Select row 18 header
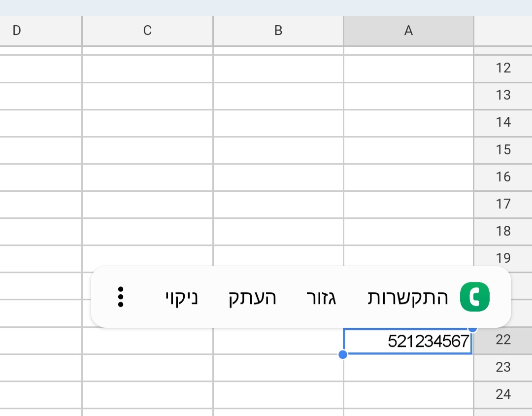This screenshot has height=416, width=532. click(x=503, y=231)
